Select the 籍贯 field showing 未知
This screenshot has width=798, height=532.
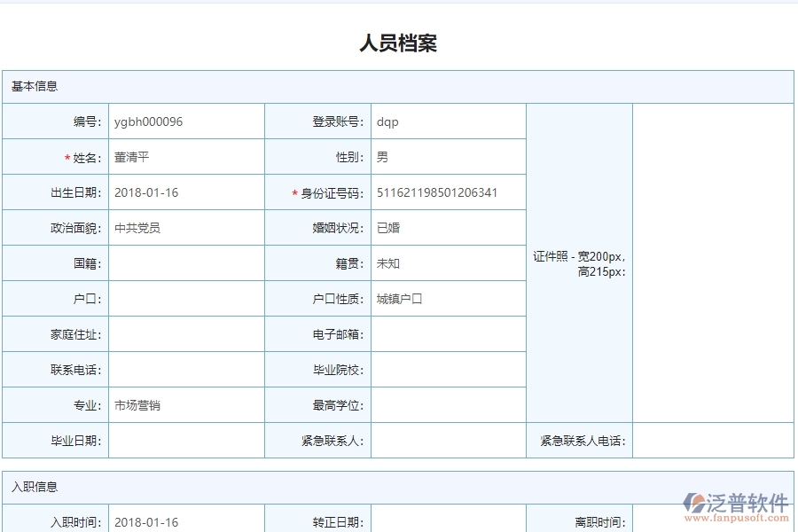coord(446,262)
